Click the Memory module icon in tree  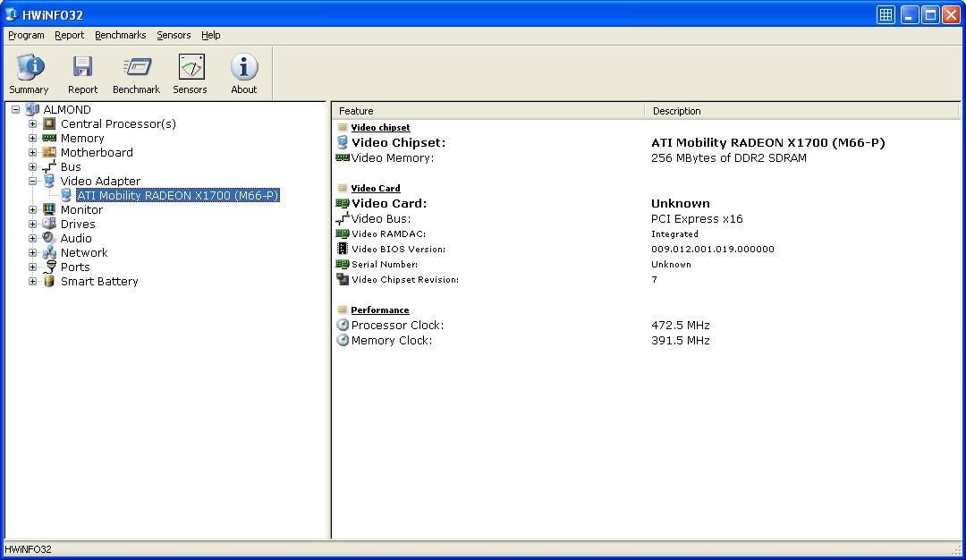coord(49,138)
